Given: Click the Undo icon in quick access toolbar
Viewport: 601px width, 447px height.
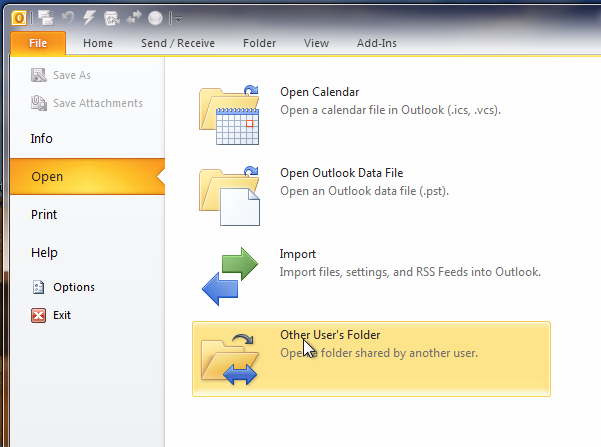Looking at the screenshot, I should click(x=68, y=18).
